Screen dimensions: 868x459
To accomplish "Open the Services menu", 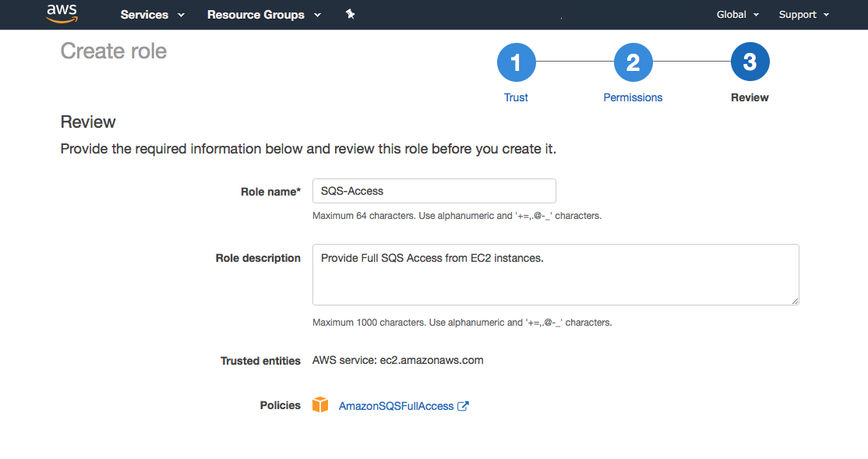I will pos(146,15).
